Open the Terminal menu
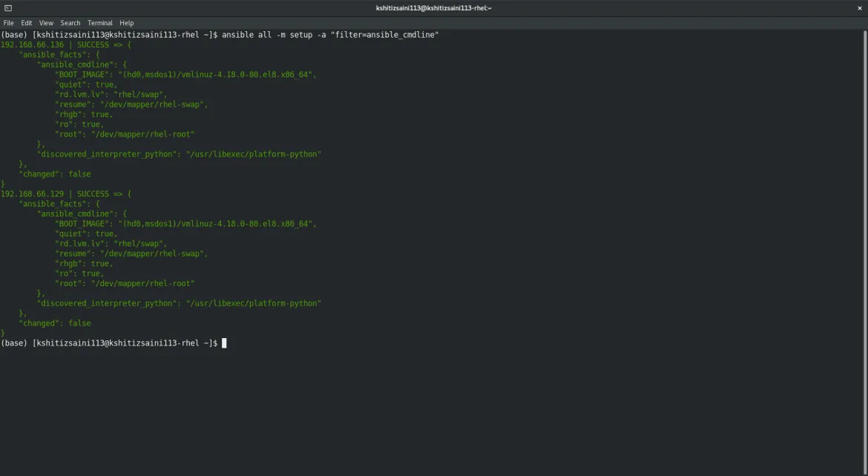 [x=99, y=23]
